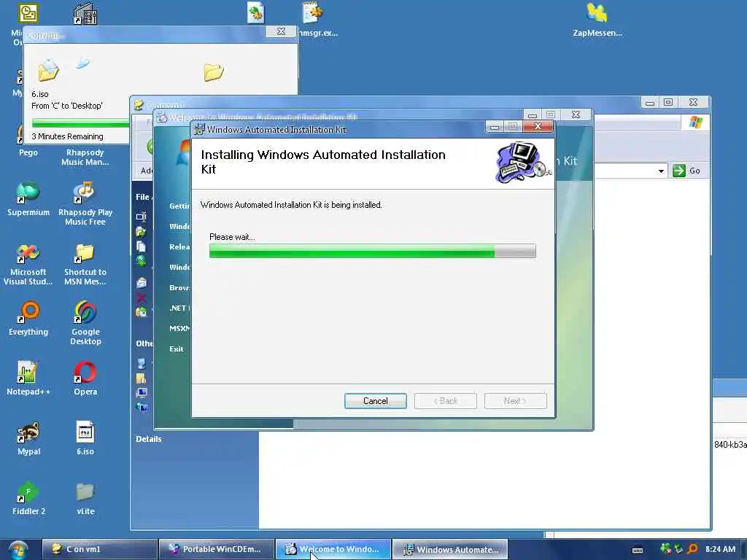The image size is (747, 560).
Task: Click '3 Minutes Remaining' in Copying dialog
Action: [67, 136]
